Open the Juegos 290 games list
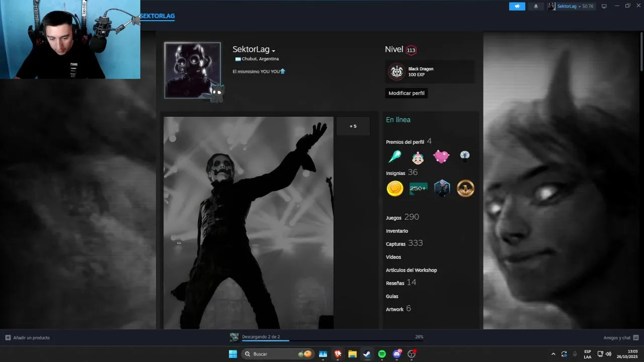Viewport: 644px width, 362px height. (x=402, y=217)
